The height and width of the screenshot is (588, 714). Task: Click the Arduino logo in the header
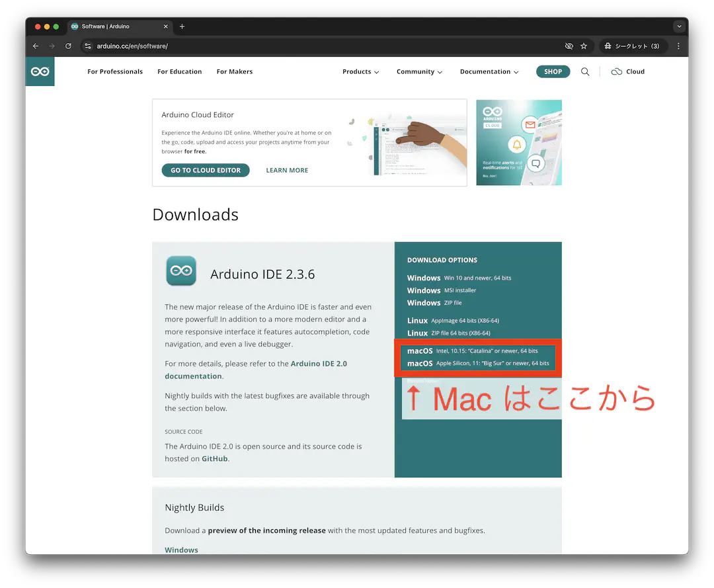click(40, 71)
